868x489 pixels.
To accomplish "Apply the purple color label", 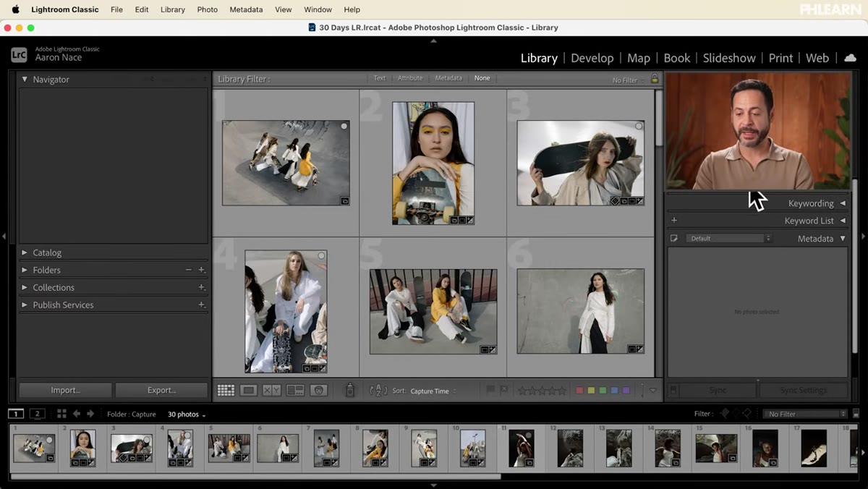I will [x=626, y=391].
